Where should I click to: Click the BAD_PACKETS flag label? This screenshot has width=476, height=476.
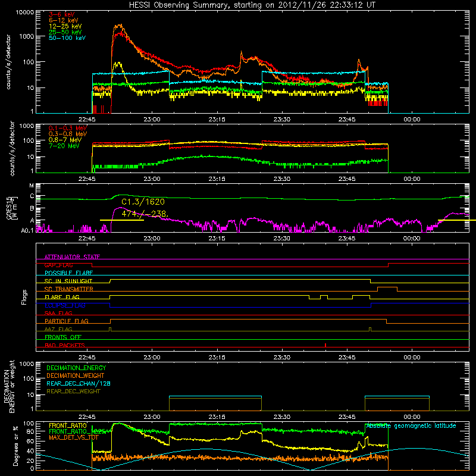(x=65, y=345)
